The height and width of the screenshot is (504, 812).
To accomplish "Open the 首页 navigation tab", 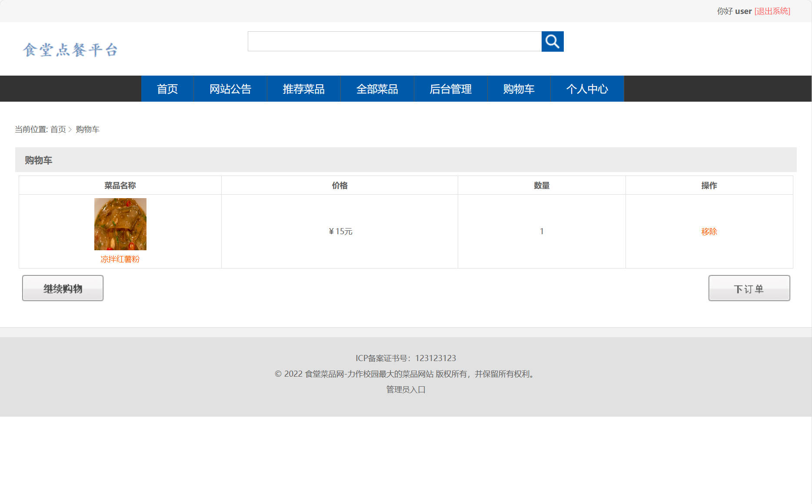I will [167, 89].
